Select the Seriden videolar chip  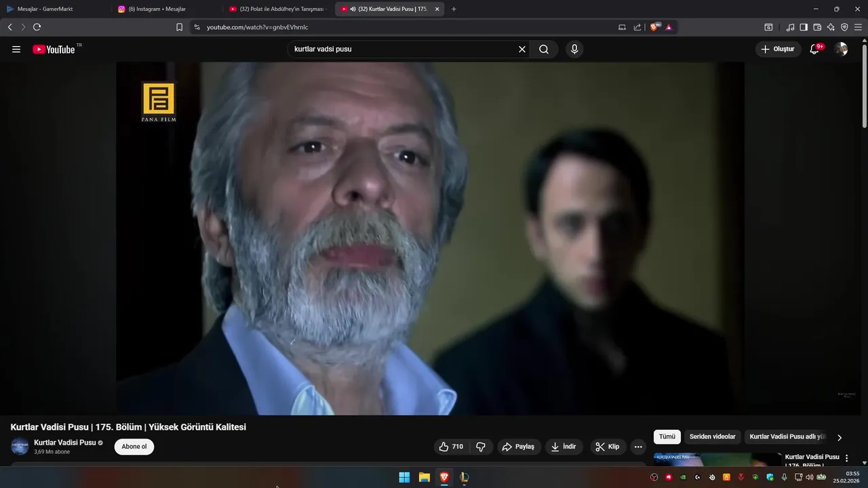[x=712, y=436]
